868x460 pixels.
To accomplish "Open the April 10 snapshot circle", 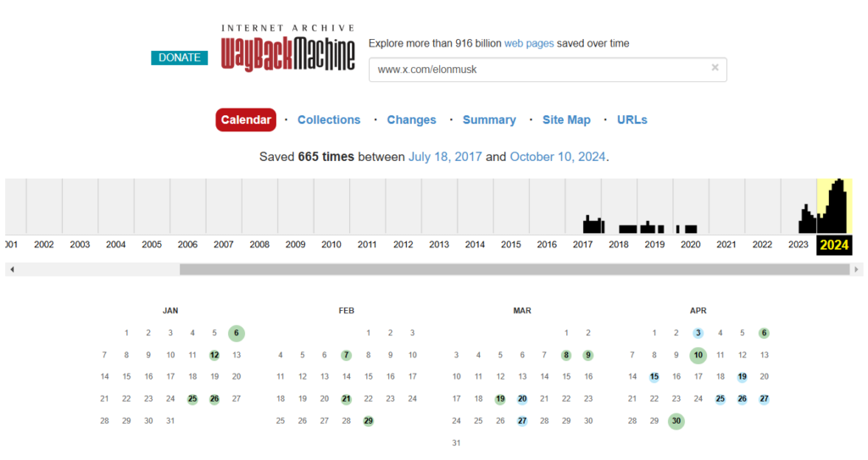I will pos(698,355).
